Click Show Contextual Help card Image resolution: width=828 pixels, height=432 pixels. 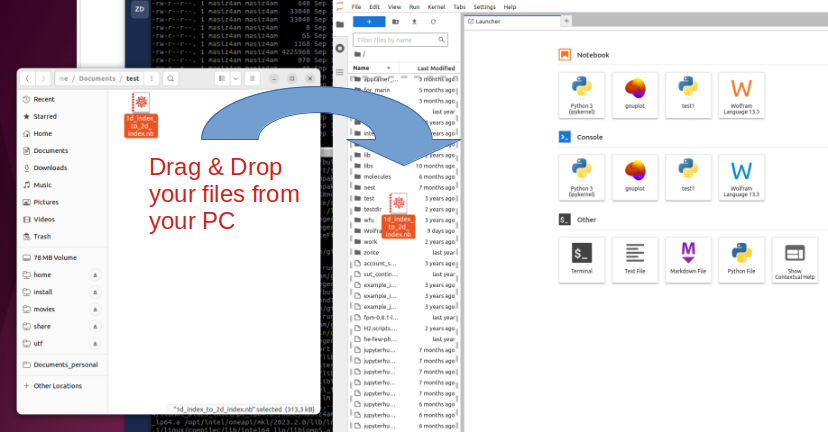[795, 260]
